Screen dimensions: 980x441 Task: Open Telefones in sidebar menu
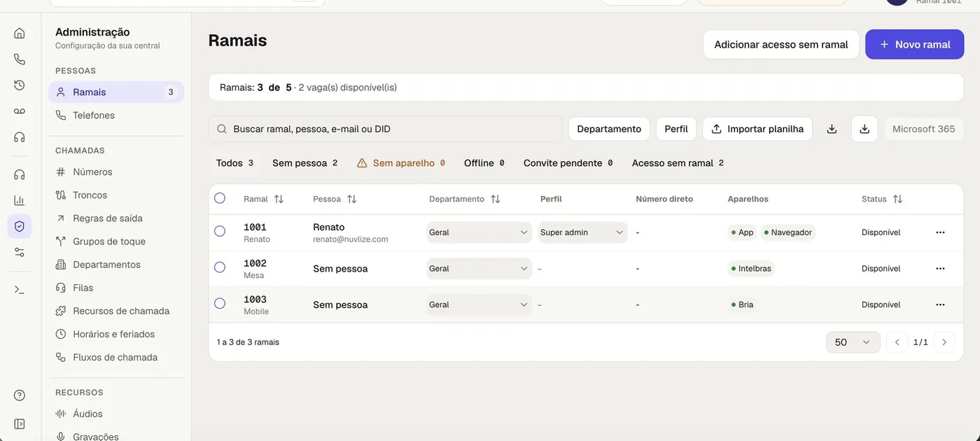pos(116,115)
